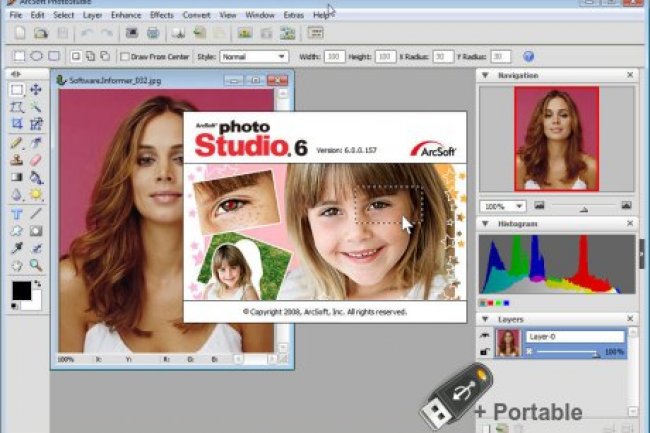Toggle the lock on Layer-0
Screen dimensions: 650x433
tap(485, 352)
